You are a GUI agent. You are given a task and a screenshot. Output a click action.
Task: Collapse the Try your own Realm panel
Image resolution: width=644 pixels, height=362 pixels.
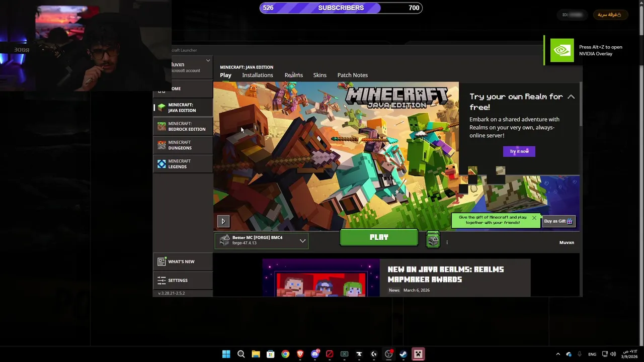(571, 97)
